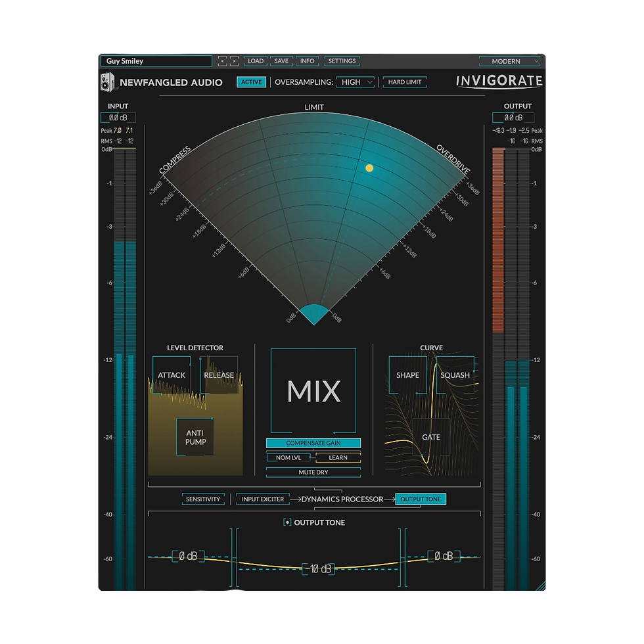
Task: Toggle COMPENSATE GAIN
Action: 313,443
